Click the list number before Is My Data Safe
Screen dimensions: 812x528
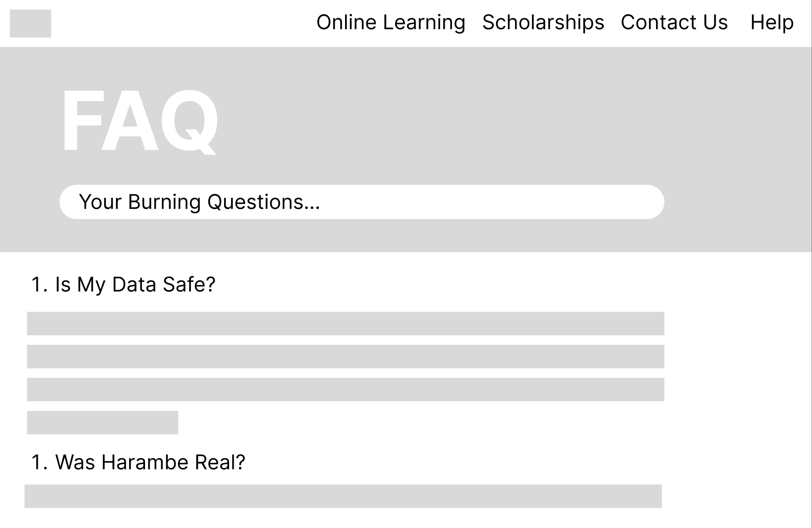[x=39, y=285]
